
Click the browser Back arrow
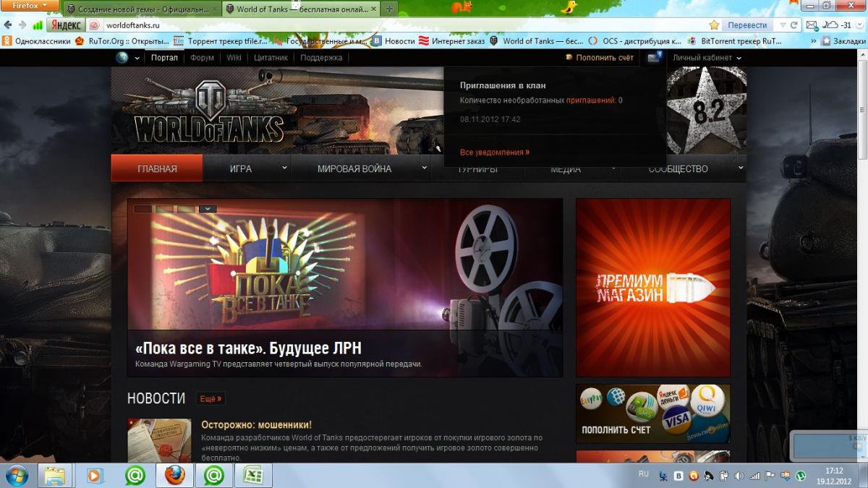coord(9,25)
